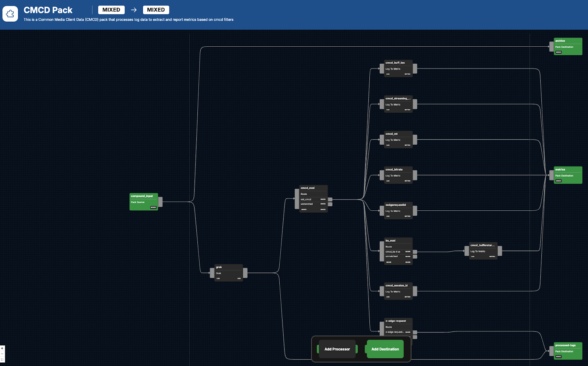588x366 pixels.
Task: Select the processed-logs Pack Destination node
Action: pos(568,351)
